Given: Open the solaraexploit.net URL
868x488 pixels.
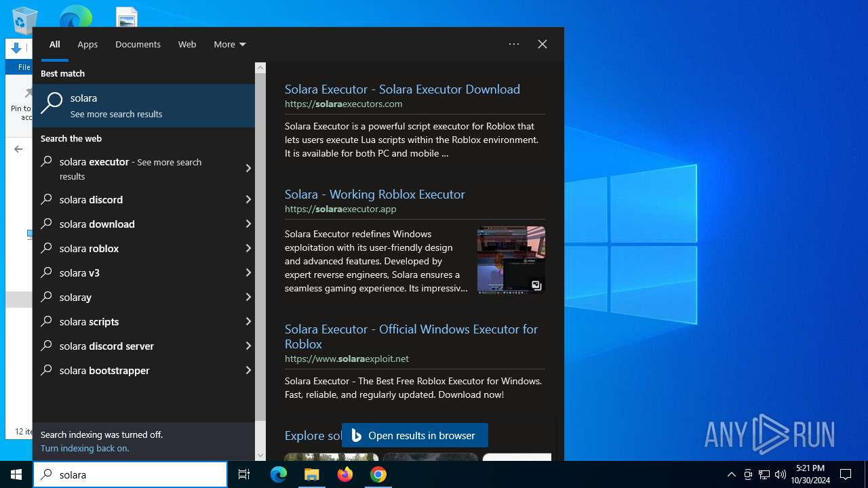Looking at the screenshot, I should (347, 359).
